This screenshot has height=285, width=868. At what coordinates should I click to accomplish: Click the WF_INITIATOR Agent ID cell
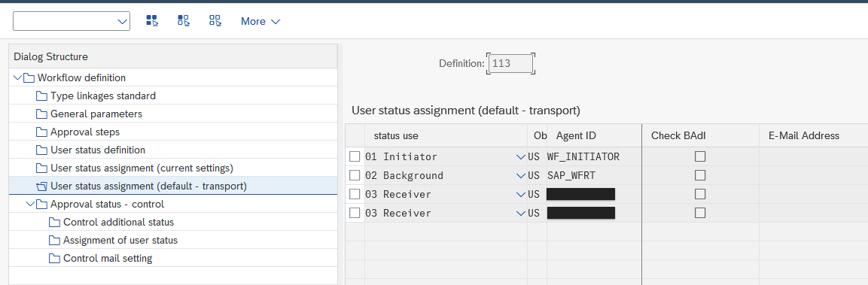tap(593, 156)
